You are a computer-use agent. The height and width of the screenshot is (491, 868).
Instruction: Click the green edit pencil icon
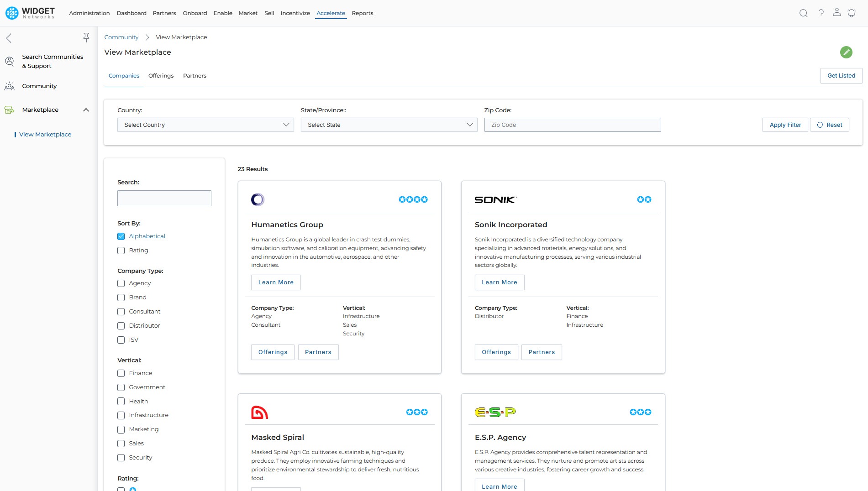click(846, 52)
